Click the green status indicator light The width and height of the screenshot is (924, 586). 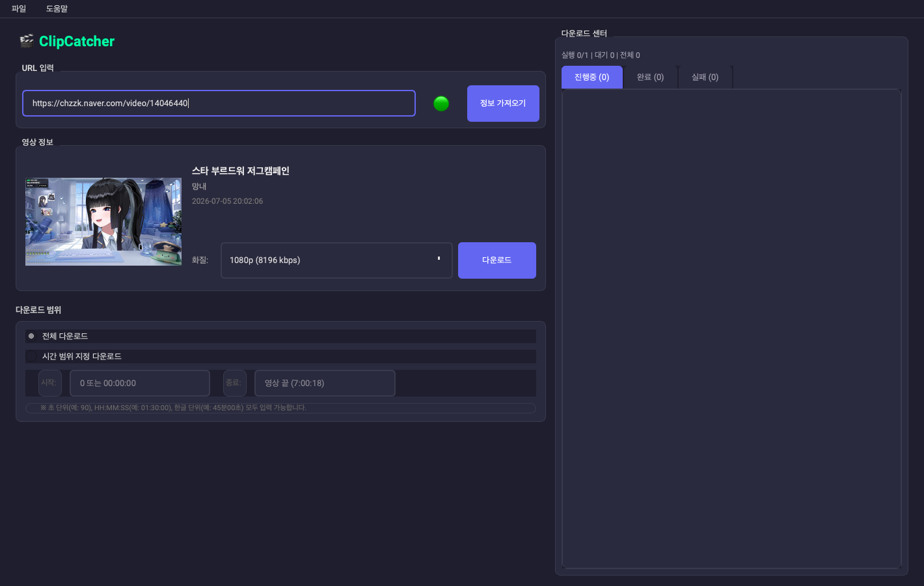tap(441, 104)
